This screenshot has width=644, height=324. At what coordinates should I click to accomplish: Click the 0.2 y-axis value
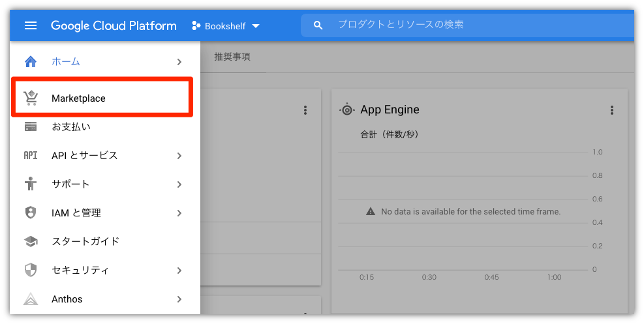click(x=598, y=246)
